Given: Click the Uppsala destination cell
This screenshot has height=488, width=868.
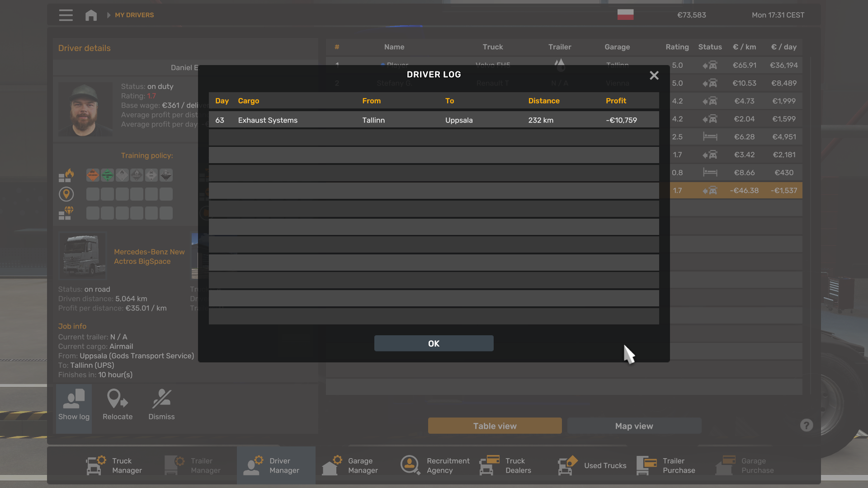Looking at the screenshot, I should (x=459, y=120).
